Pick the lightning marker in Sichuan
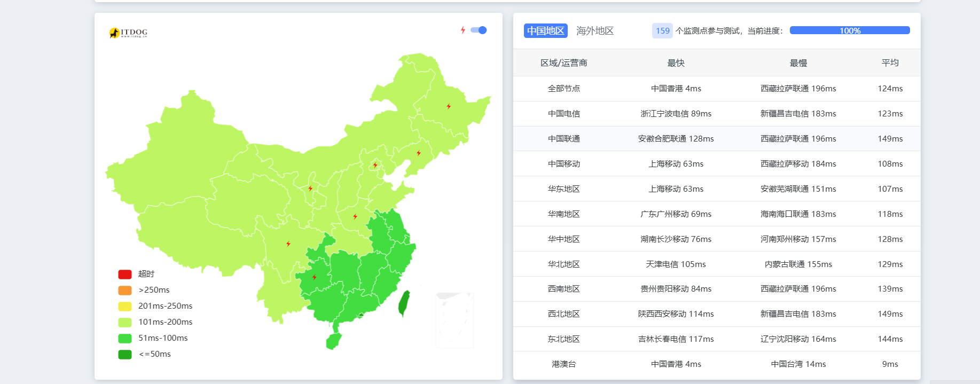This screenshot has height=384, width=980. click(x=288, y=244)
